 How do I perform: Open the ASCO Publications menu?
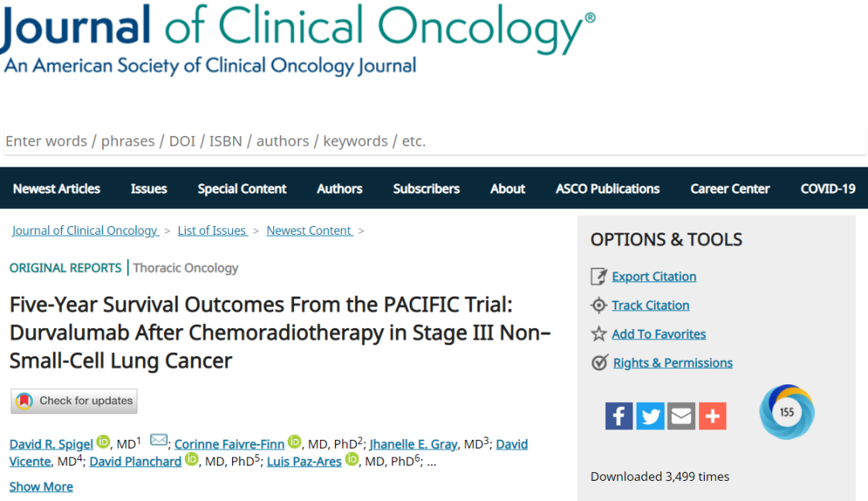click(608, 189)
